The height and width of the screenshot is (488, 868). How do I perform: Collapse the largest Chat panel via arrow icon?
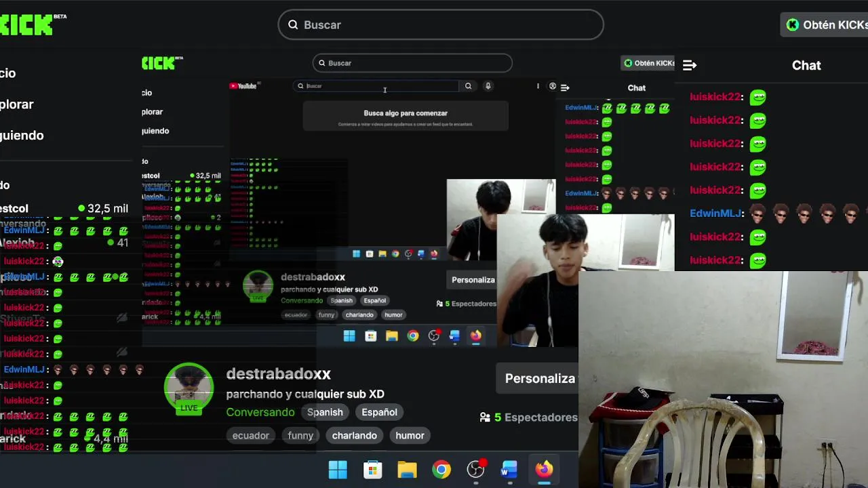[690, 66]
